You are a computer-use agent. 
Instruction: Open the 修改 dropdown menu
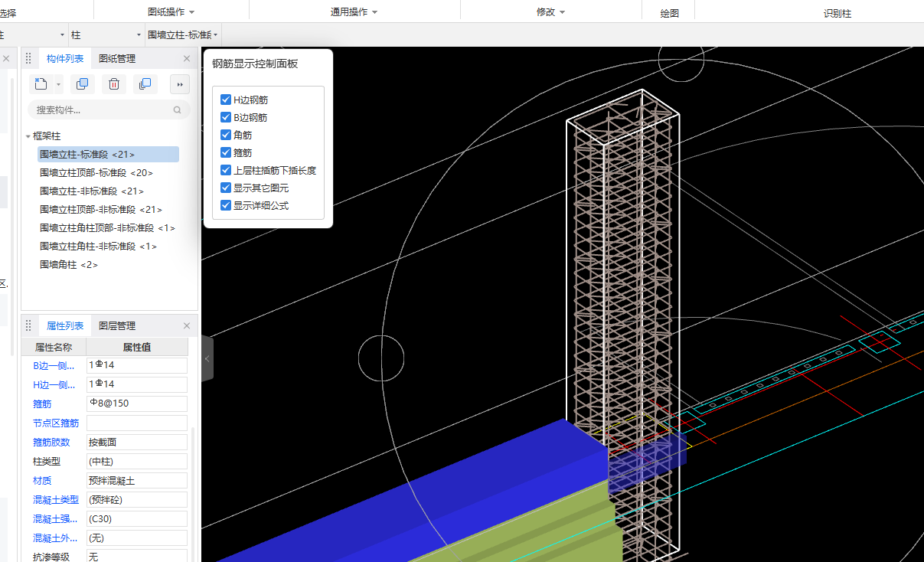[x=551, y=12]
